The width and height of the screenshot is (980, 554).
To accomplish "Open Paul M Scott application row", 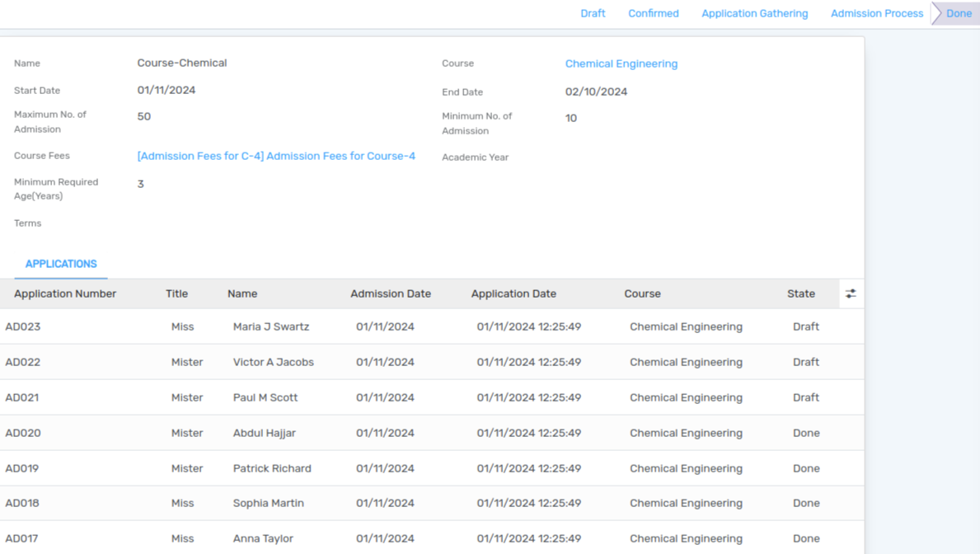I will [432, 397].
